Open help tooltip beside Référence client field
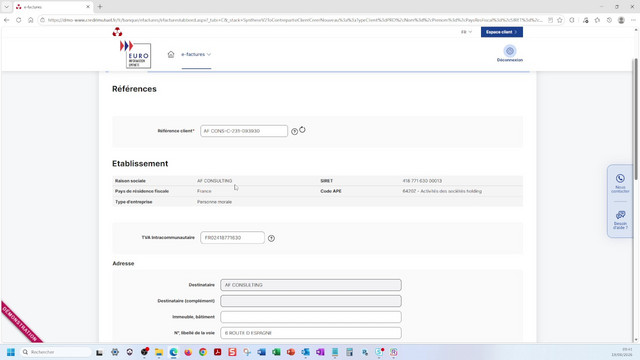Viewport: 640px width, 360px height. click(x=294, y=131)
